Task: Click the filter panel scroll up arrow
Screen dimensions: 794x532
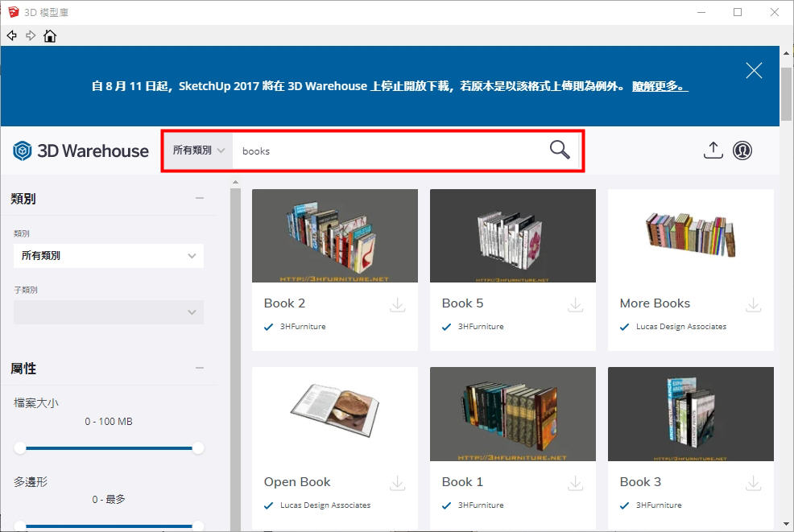Action: (x=235, y=182)
